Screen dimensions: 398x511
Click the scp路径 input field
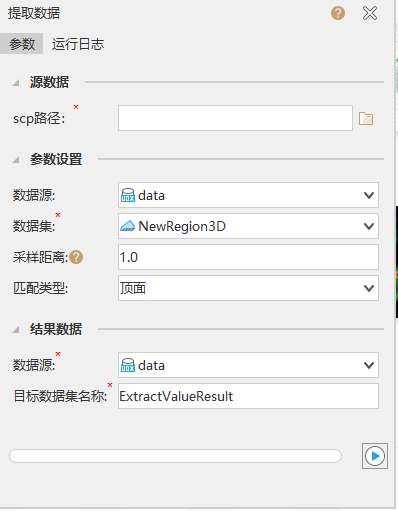click(x=235, y=118)
